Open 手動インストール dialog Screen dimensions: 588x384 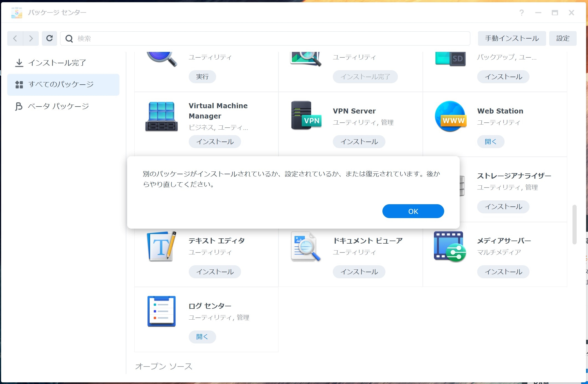(512, 38)
